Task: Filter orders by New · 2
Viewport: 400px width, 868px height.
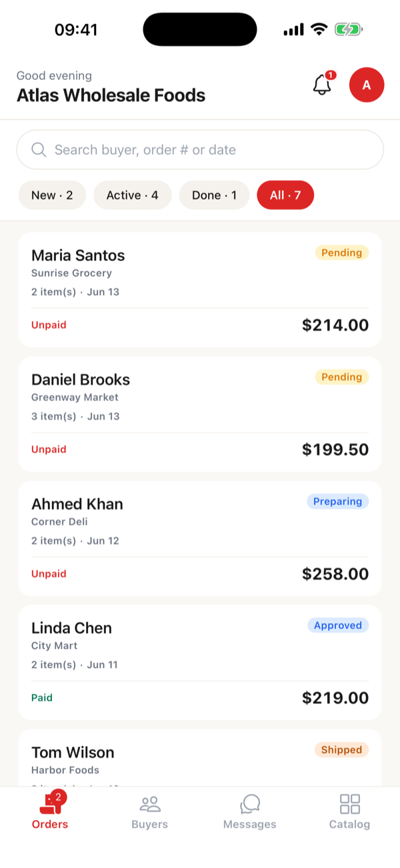Action: click(52, 195)
